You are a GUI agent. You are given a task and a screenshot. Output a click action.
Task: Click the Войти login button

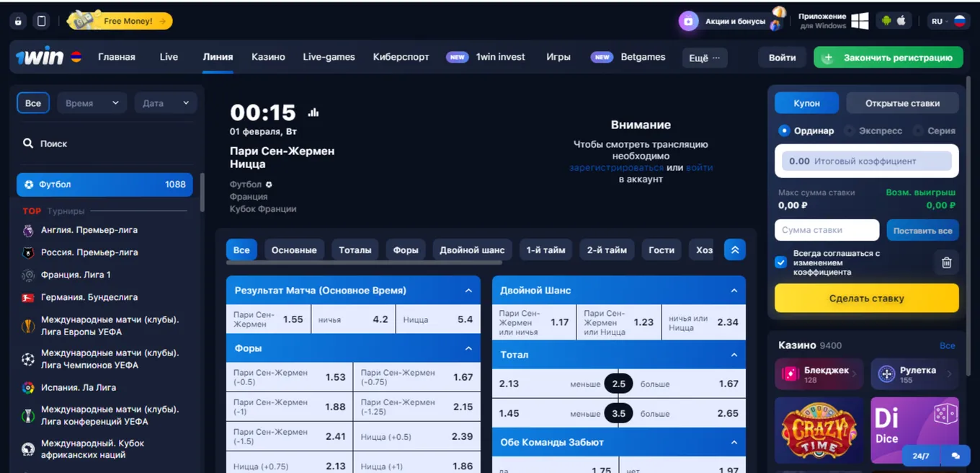tap(782, 58)
